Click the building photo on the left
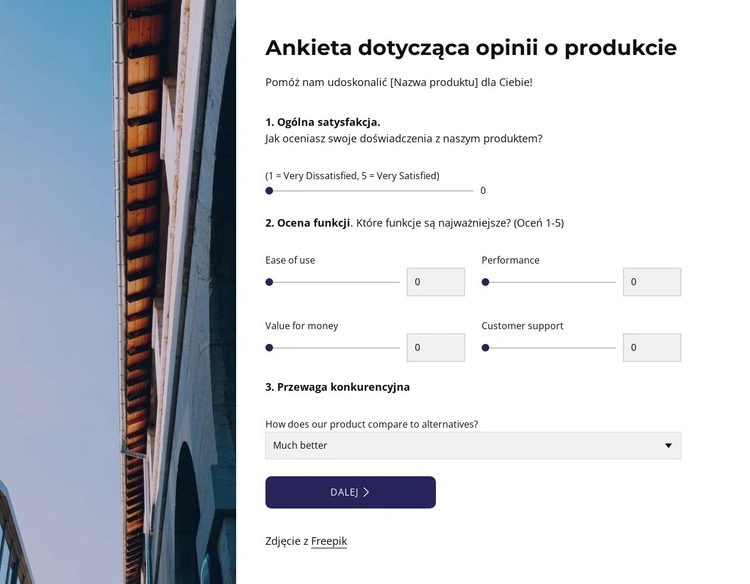 pyautogui.click(x=117, y=292)
